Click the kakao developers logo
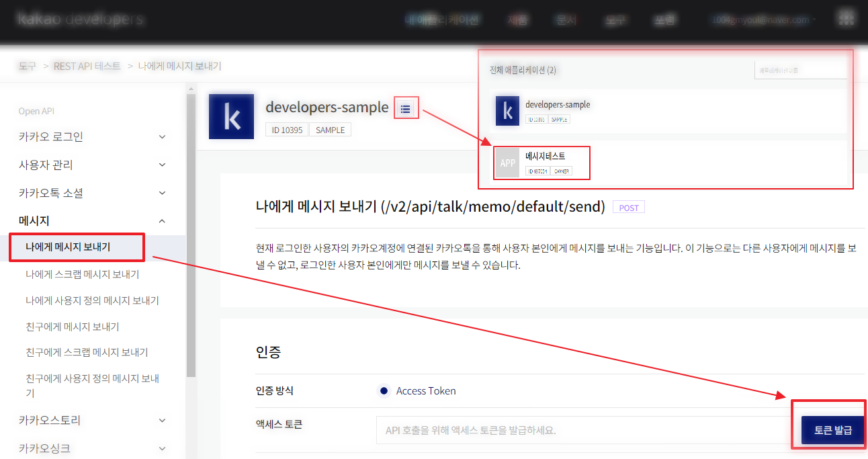Viewport: 868px width, 459px height. point(81,19)
